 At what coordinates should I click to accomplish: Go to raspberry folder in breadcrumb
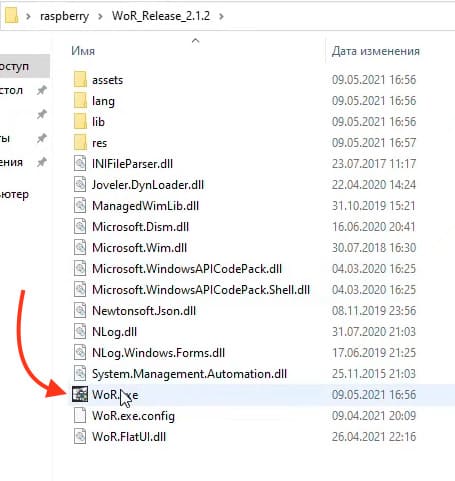pos(64,16)
